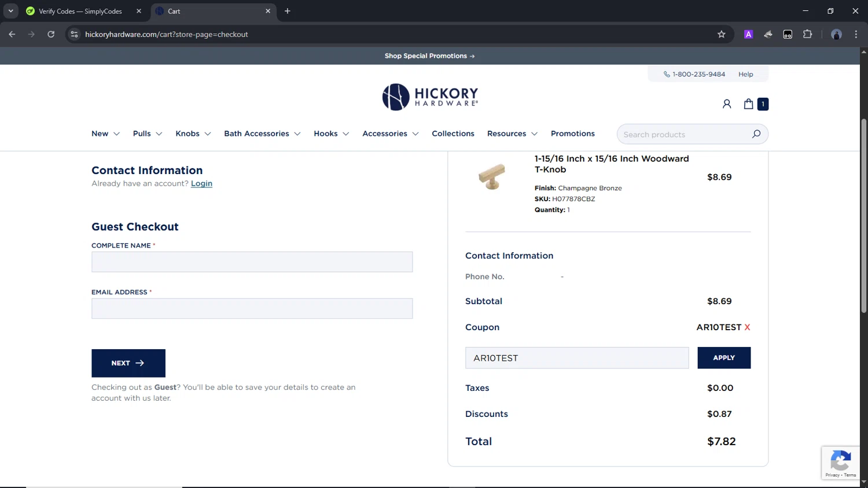Click the Discounts value $0.87
Screen dimensions: 868x488
coord(719,414)
